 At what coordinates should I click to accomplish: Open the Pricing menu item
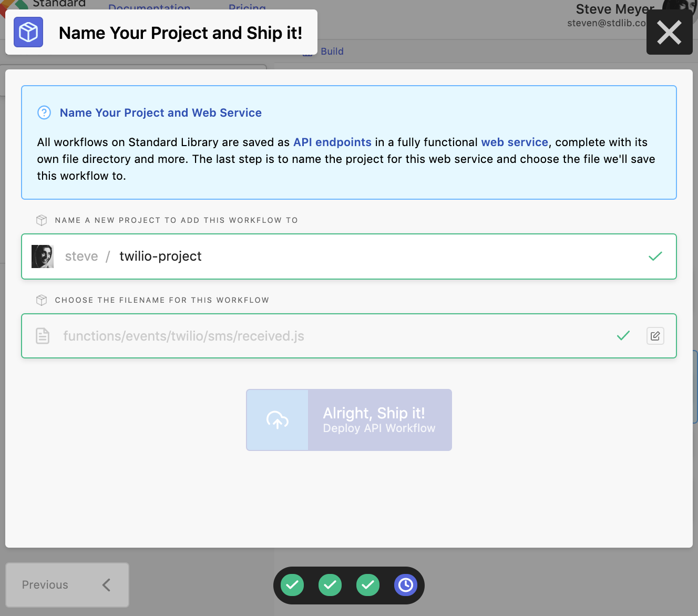[247, 8]
